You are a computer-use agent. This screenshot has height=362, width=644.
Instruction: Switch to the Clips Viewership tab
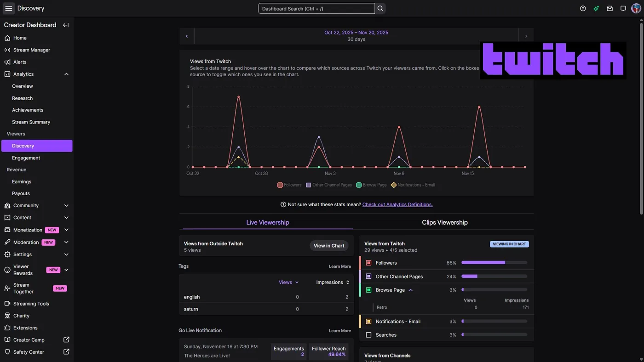point(445,222)
